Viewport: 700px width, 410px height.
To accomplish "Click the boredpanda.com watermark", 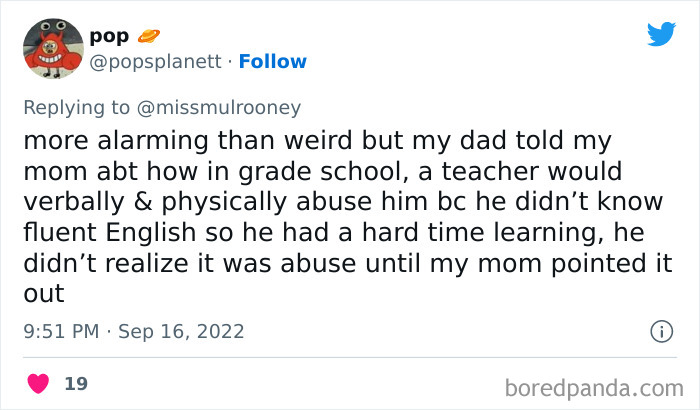I will 595,387.
